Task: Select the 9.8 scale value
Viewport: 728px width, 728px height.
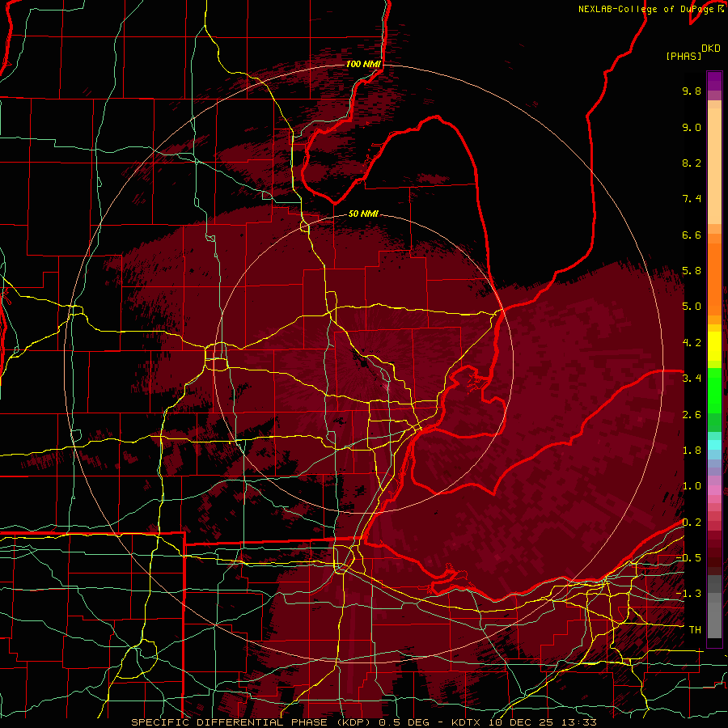Action: click(x=692, y=91)
